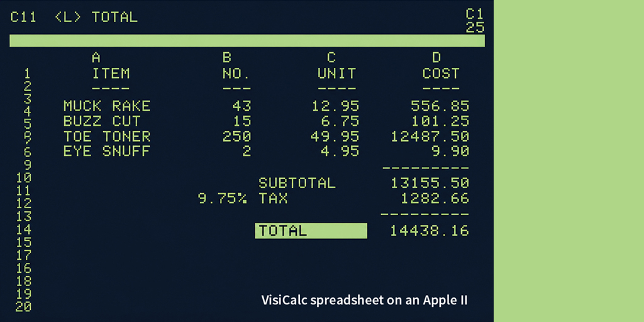The image size is (644, 322).
Task: Select the total value 14438.16
Action: pyautogui.click(x=430, y=231)
